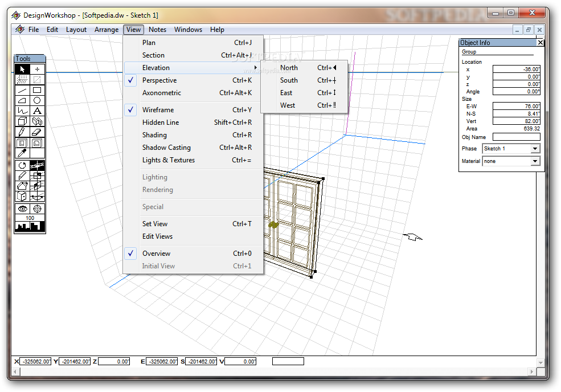Select the Circle drawing tool
561x392 pixels.
37,101
